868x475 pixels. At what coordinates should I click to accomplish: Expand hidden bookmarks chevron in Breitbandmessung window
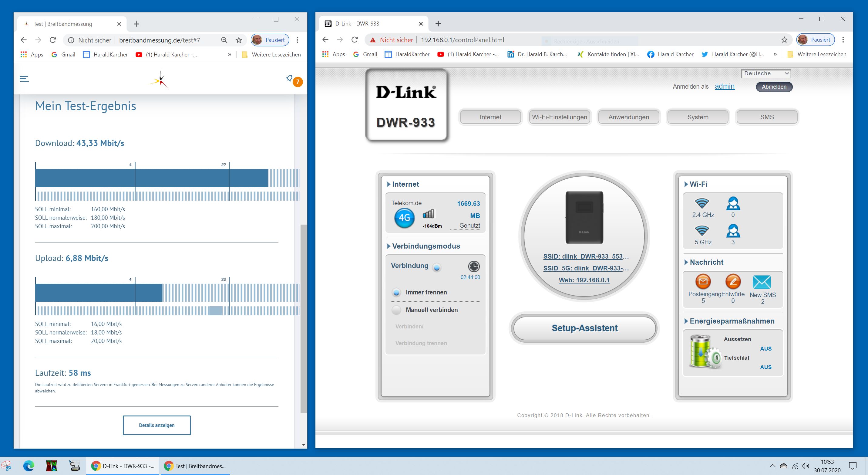tap(230, 55)
